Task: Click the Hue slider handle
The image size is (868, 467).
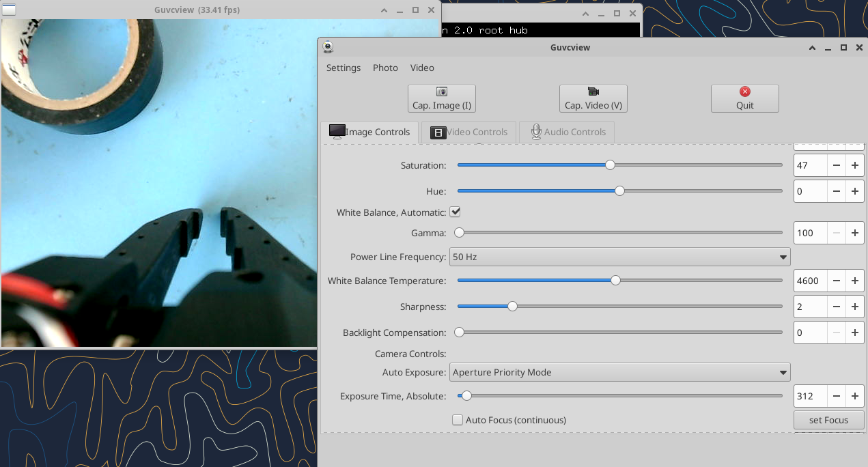Action: tap(619, 191)
